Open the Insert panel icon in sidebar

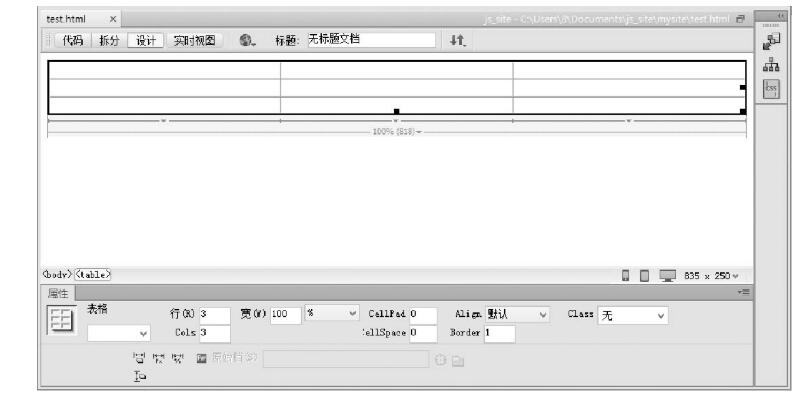click(x=771, y=41)
